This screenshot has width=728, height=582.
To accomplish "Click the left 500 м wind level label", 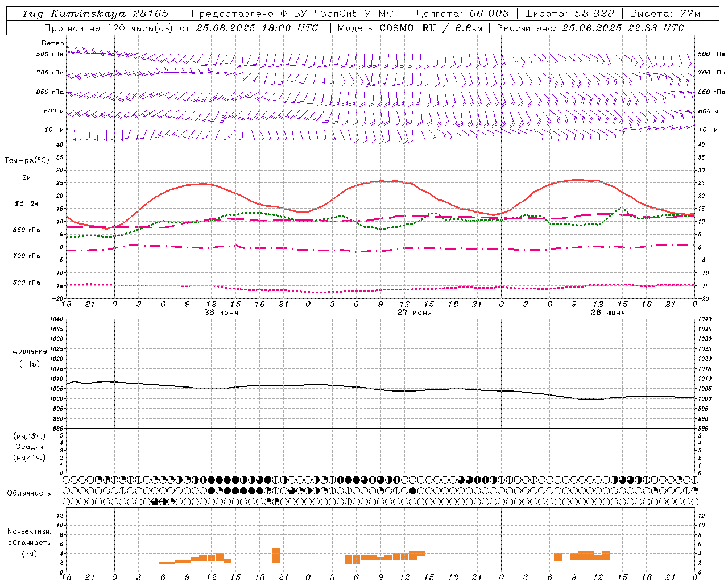I will coord(54,111).
